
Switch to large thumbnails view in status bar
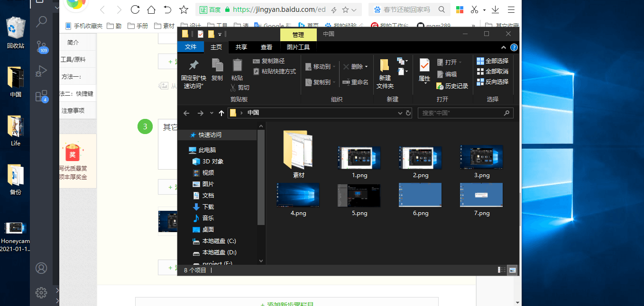coord(512,270)
